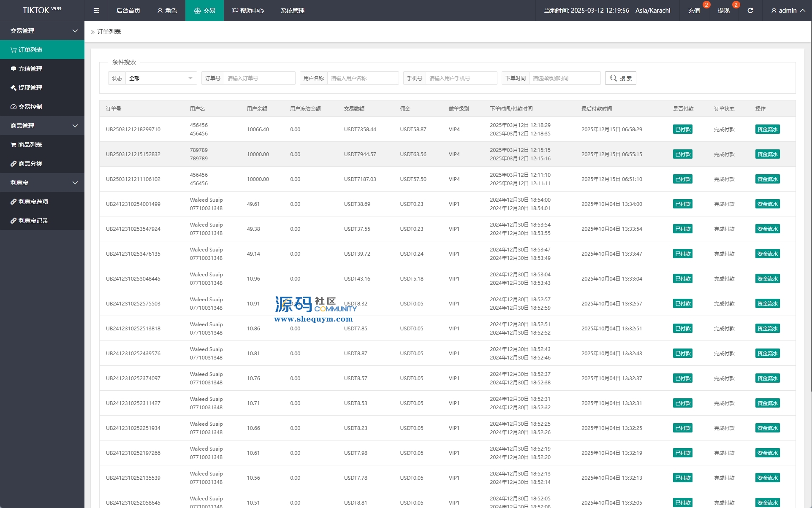Collapse the 交易管理 sidebar group
The height and width of the screenshot is (508, 812).
(42, 31)
